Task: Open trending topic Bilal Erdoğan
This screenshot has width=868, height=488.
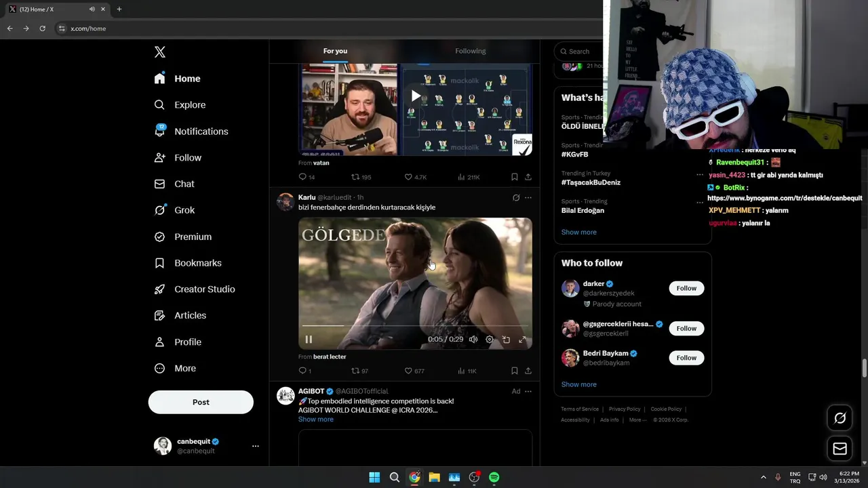Action: click(x=583, y=210)
